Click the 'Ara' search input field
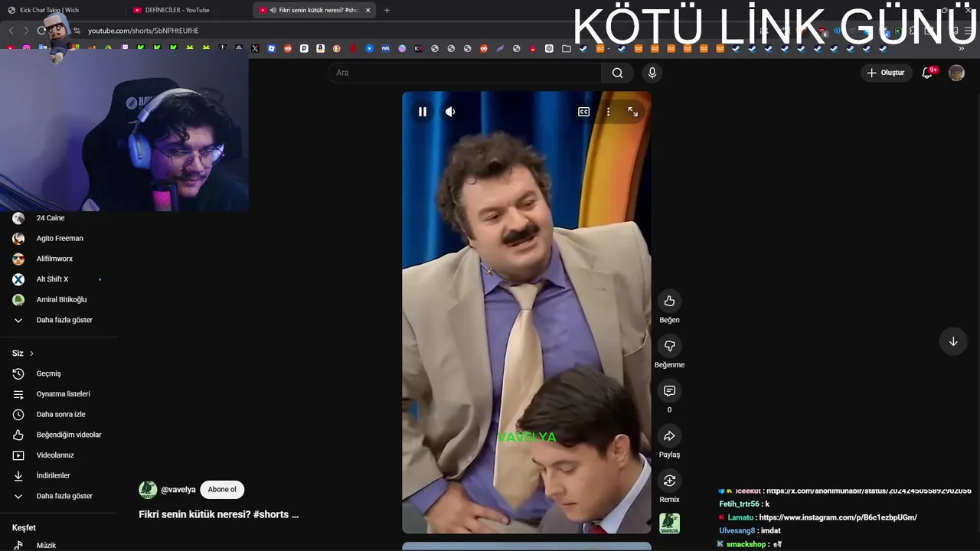The width and height of the screenshot is (980, 551). [x=465, y=73]
